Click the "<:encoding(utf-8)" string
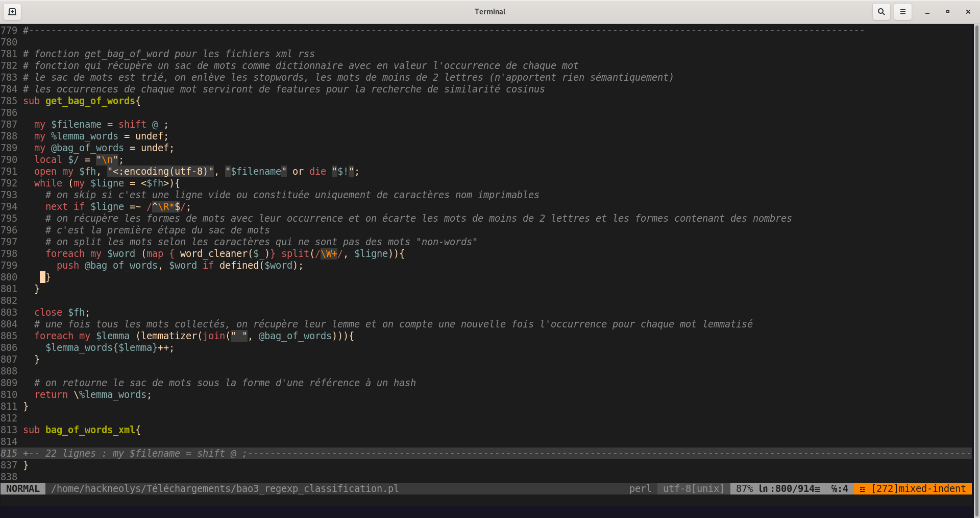 [x=161, y=171]
